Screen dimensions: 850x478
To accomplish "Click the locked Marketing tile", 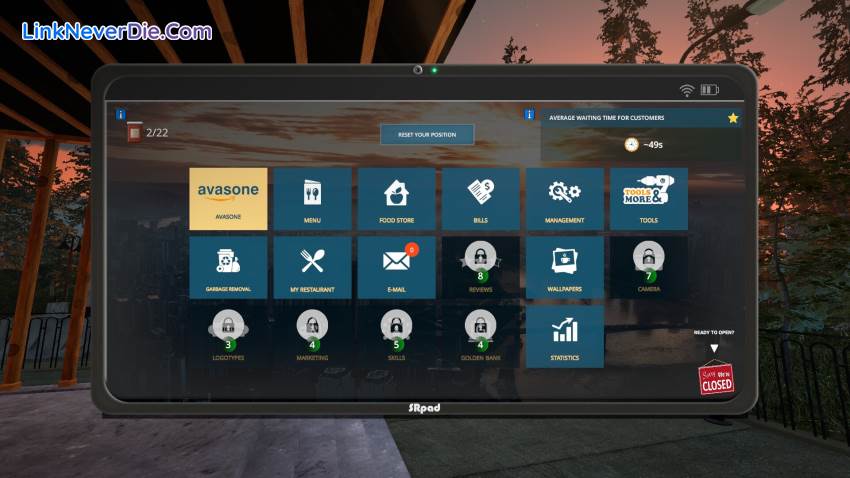I will pos(312,336).
